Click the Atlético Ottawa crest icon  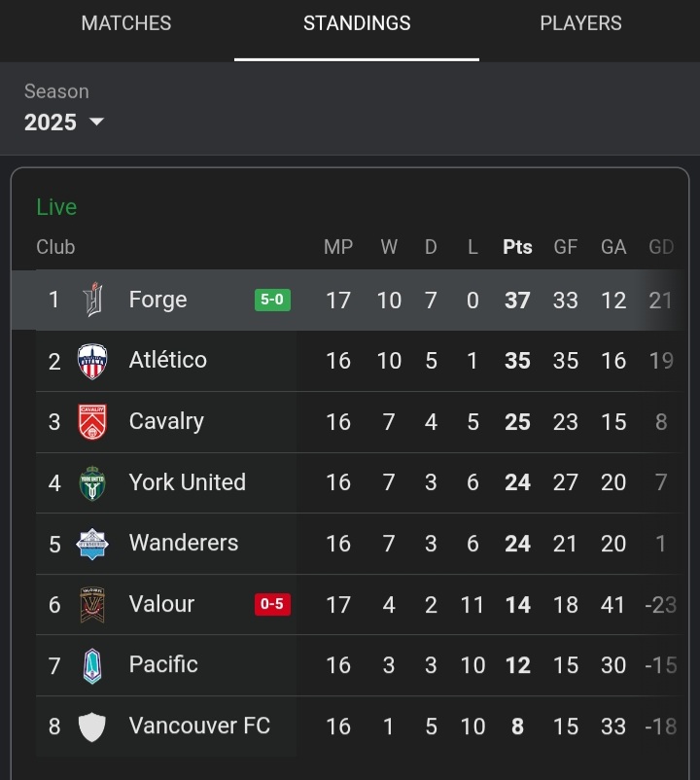click(x=92, y=361)
